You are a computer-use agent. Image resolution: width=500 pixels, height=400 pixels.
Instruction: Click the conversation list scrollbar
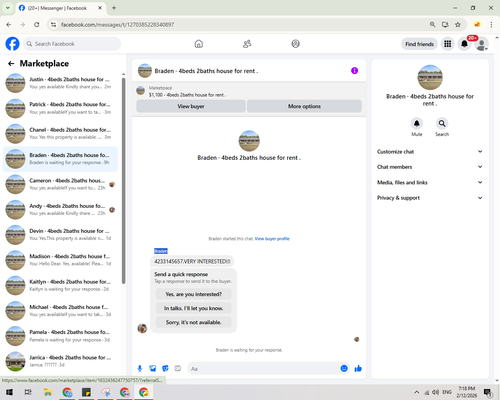[123, 180]
